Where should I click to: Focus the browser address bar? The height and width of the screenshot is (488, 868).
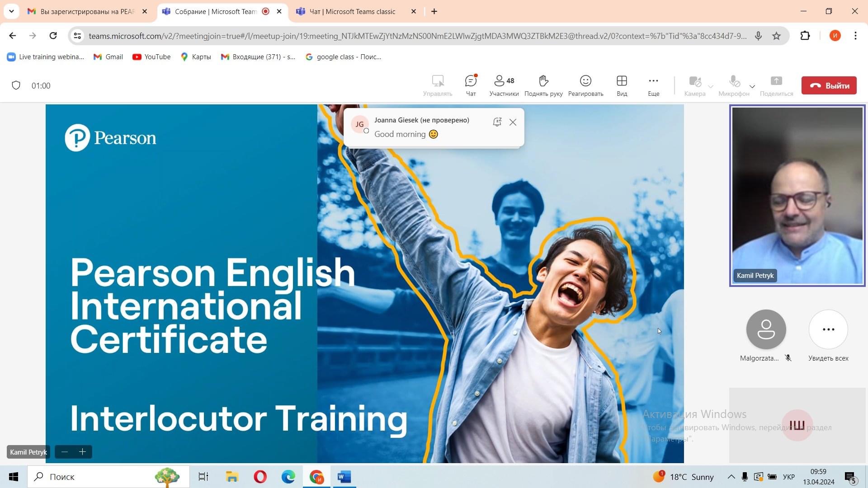[417, 36]
